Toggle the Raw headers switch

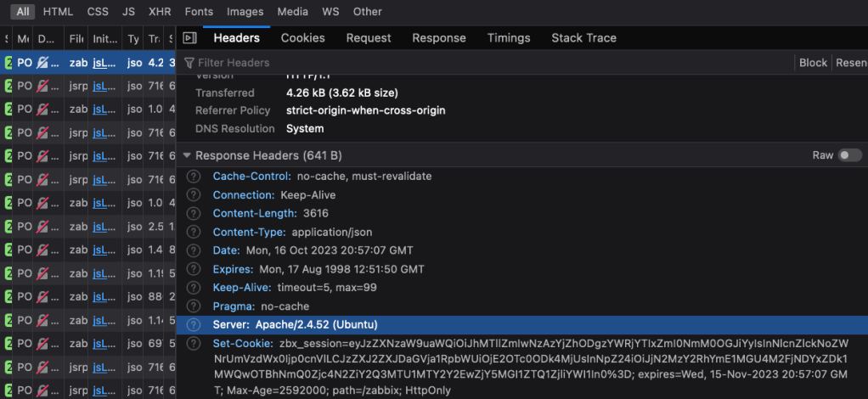(x=849, y=155)
